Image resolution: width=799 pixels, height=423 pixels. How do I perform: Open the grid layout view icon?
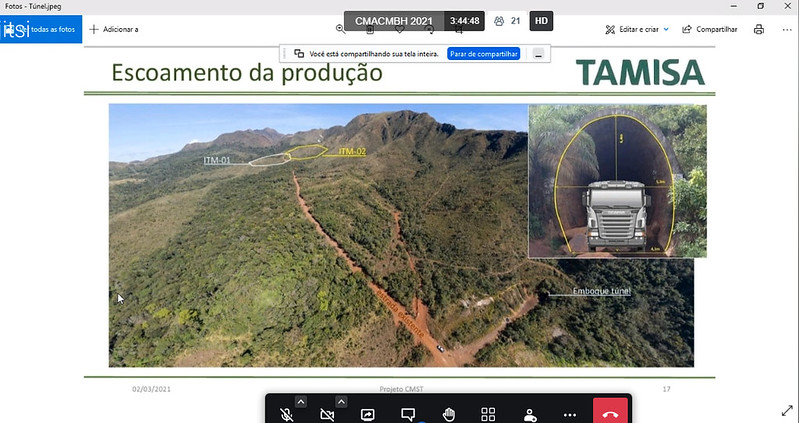click(489, 413)
